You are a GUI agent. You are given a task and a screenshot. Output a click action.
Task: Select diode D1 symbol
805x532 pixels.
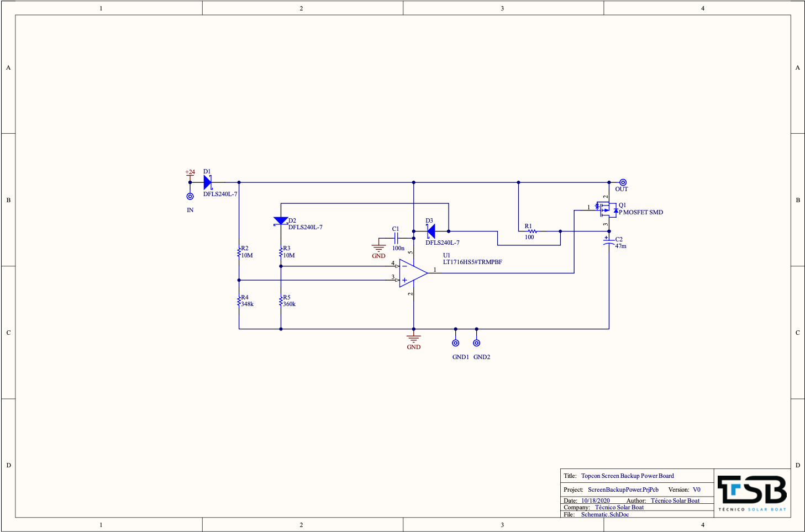point(208,182)
